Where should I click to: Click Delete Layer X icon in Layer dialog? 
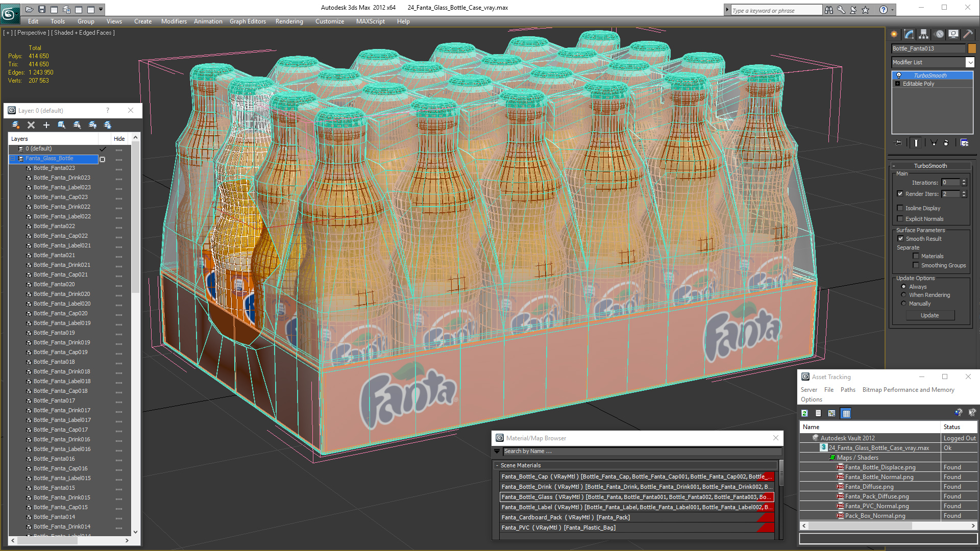pos(31,125)
